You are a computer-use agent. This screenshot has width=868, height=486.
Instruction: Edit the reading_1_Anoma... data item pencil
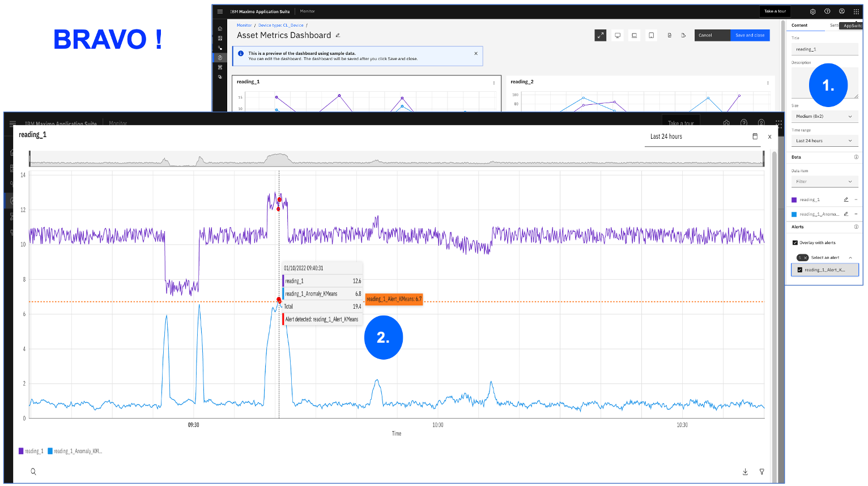[x=846, y=214]
